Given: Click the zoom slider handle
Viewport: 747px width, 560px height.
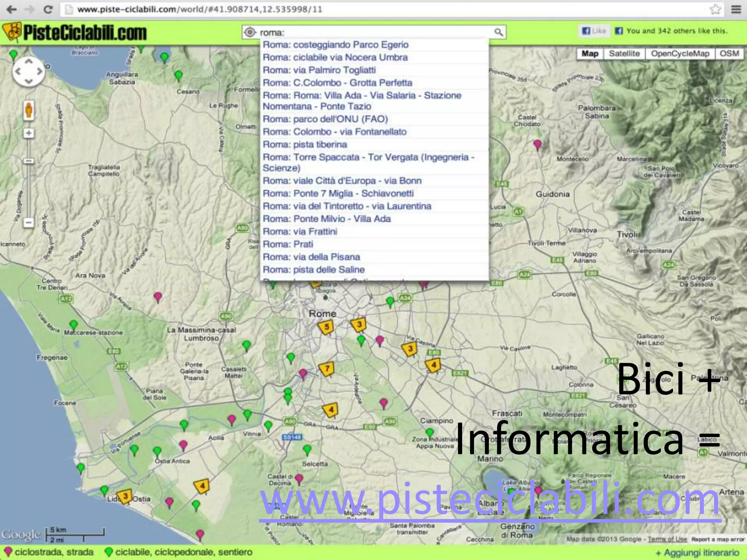Looking at the screenshot, I should pos(29,161).
